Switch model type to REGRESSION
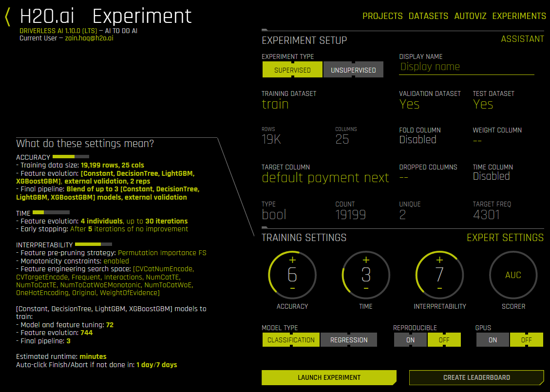Screen dimensions: 550x392 tap(349, 339)
